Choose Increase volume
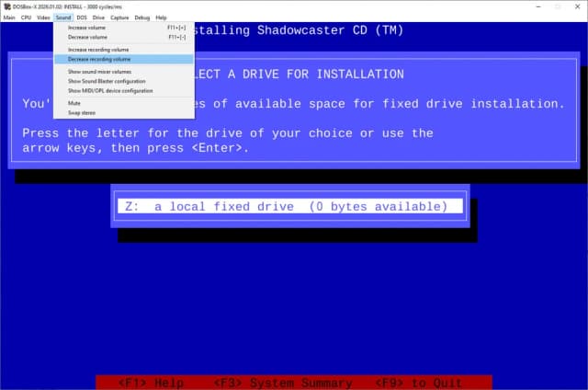 [124, 28]
